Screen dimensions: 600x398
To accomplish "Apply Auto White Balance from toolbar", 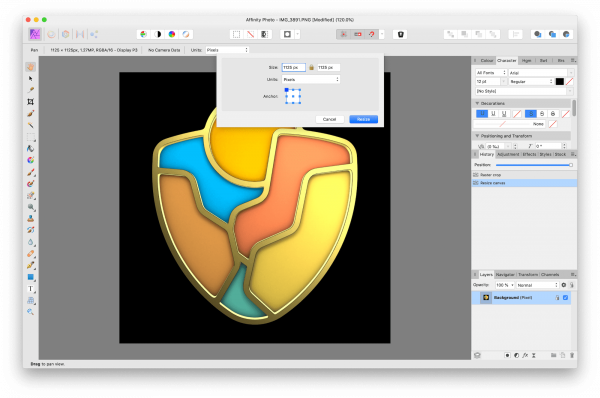I will [186, 34].
